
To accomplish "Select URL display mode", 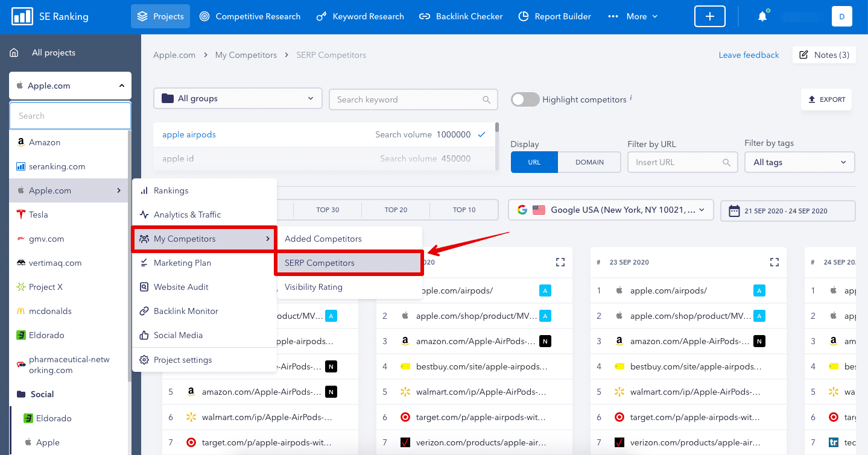I will [x=534, y=162].
